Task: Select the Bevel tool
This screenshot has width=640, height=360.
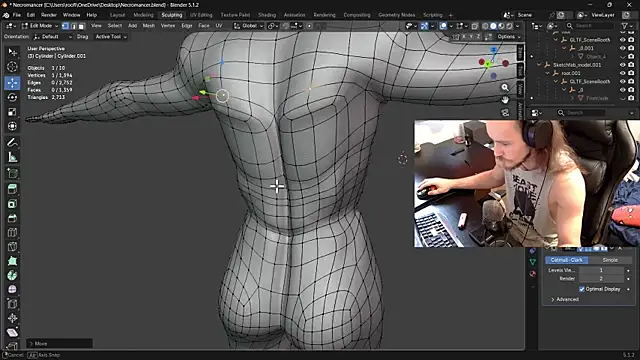Action: 12,218
